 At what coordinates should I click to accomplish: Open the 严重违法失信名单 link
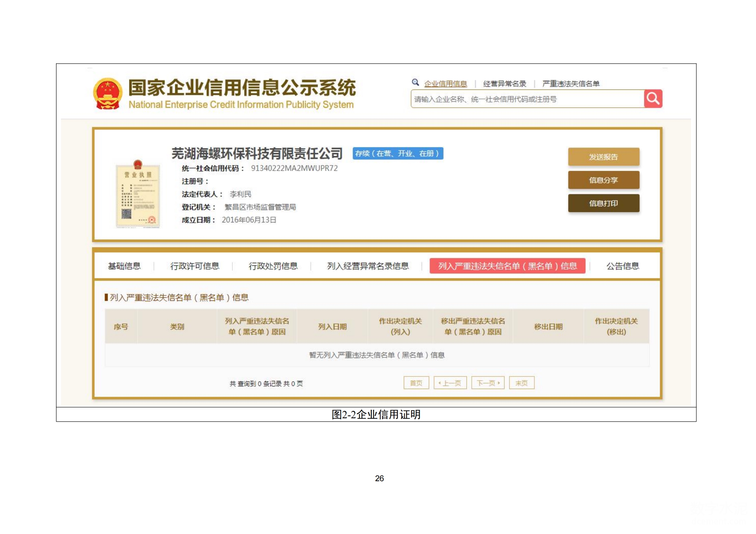570,84
